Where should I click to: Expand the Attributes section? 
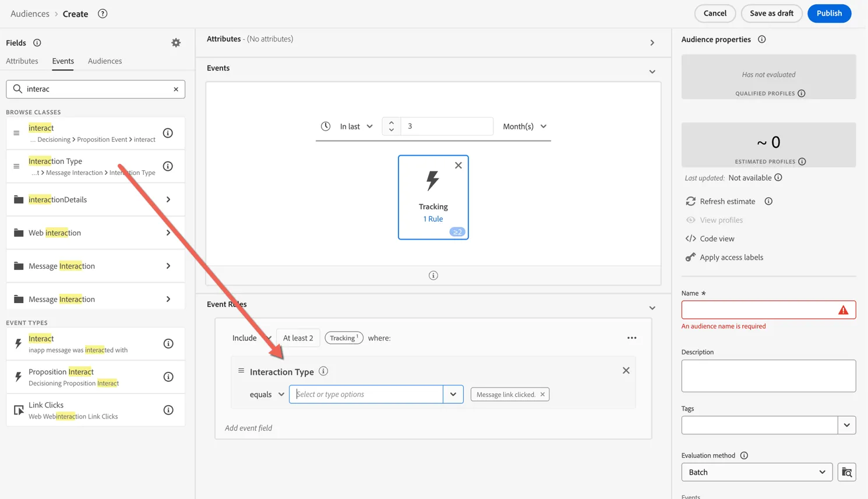click(x=652, y=43)
